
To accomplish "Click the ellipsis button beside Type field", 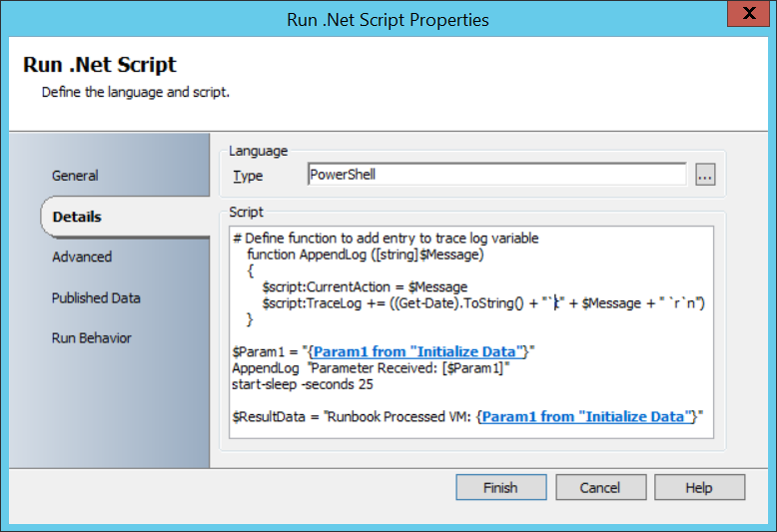I will [x=705, y=175].
